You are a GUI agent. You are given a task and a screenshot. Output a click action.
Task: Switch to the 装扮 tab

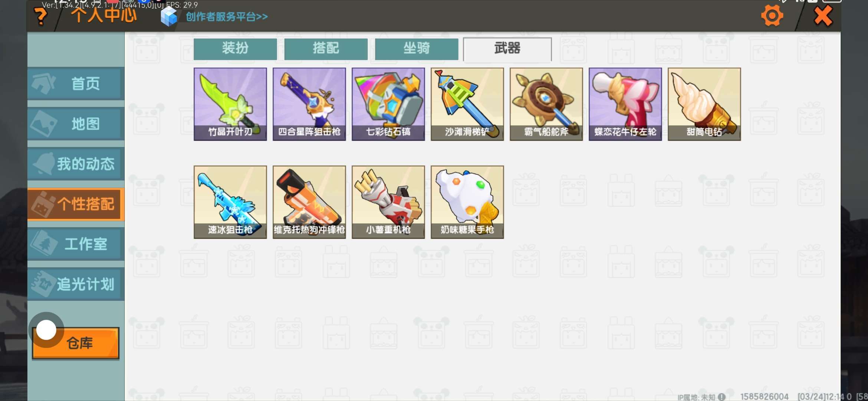point(235,49)
